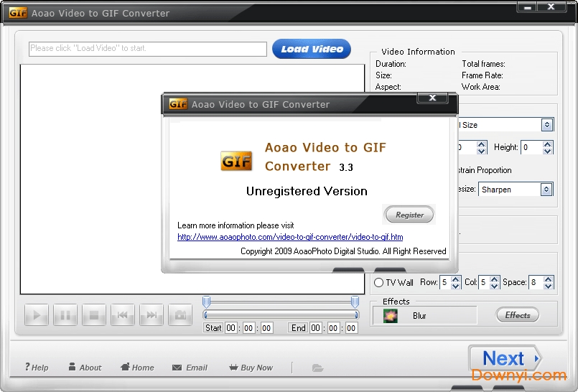The width and height of the screenshot is (578, 392).
Task: Click the Register button in dialog
Action: point(409,215)
